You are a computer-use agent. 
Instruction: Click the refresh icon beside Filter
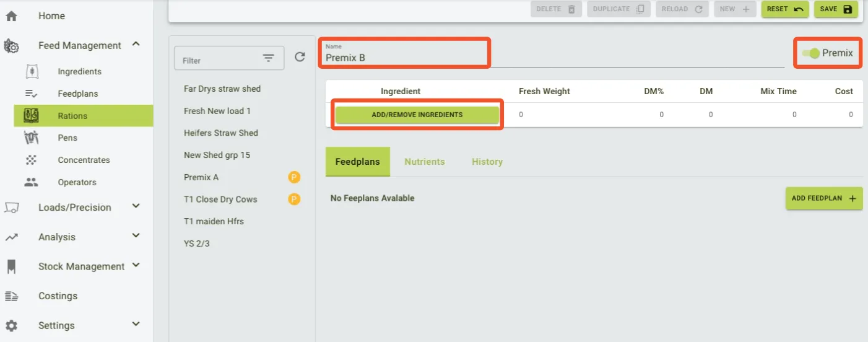point(300,57)
